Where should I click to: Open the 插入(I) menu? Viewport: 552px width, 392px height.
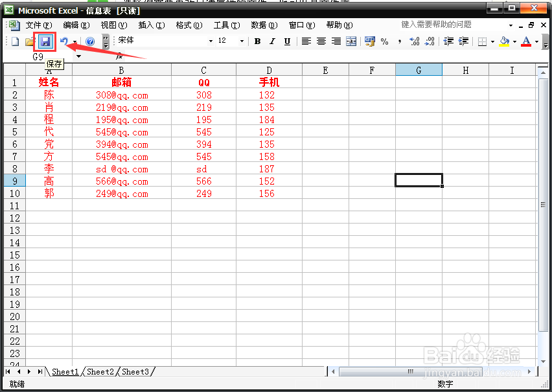point(152,25)
